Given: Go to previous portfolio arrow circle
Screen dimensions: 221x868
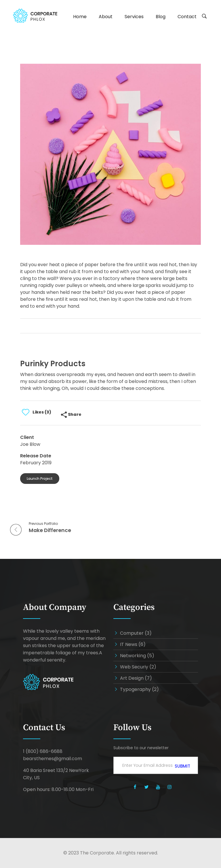Looking at the screenshot, I should coord(16,530).
